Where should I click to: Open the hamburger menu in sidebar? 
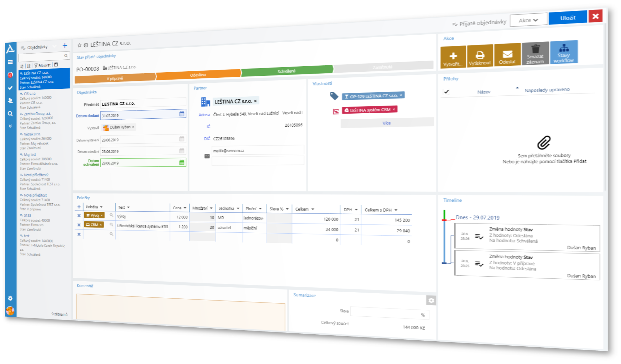pos(10,62)
